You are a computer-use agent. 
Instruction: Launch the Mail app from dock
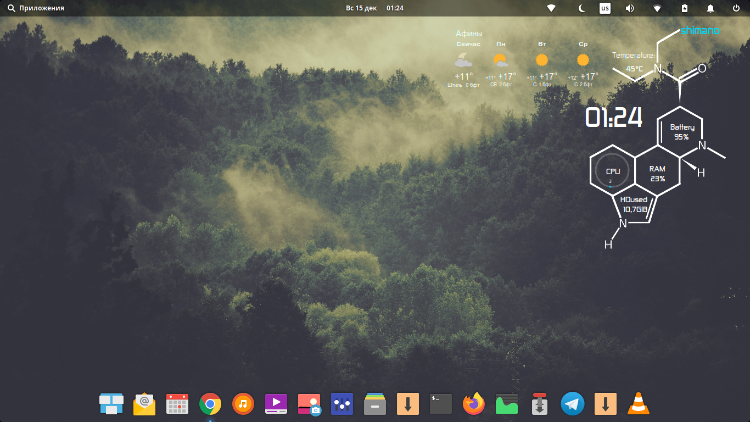click(144, 404)
